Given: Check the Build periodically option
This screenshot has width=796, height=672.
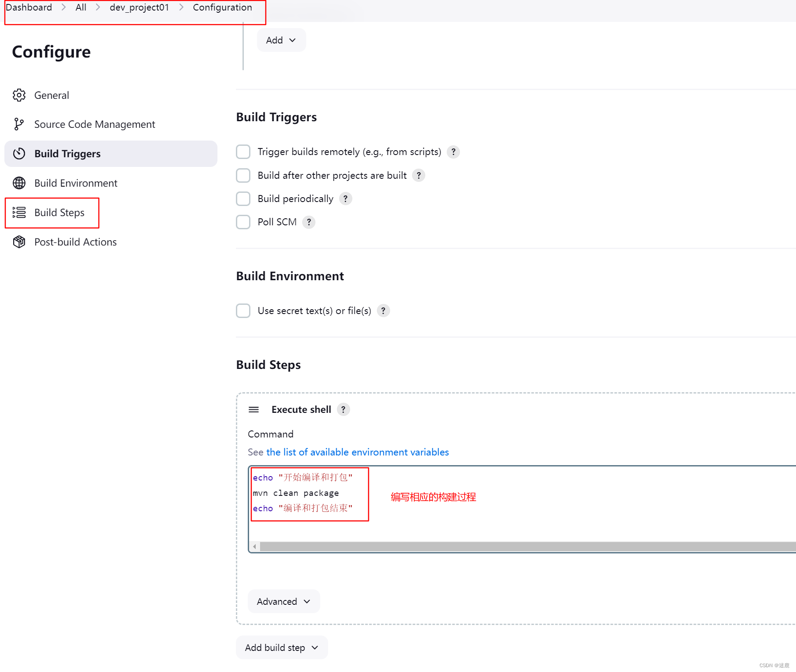Looking at the screenshot, I should [x=243, y=199].
